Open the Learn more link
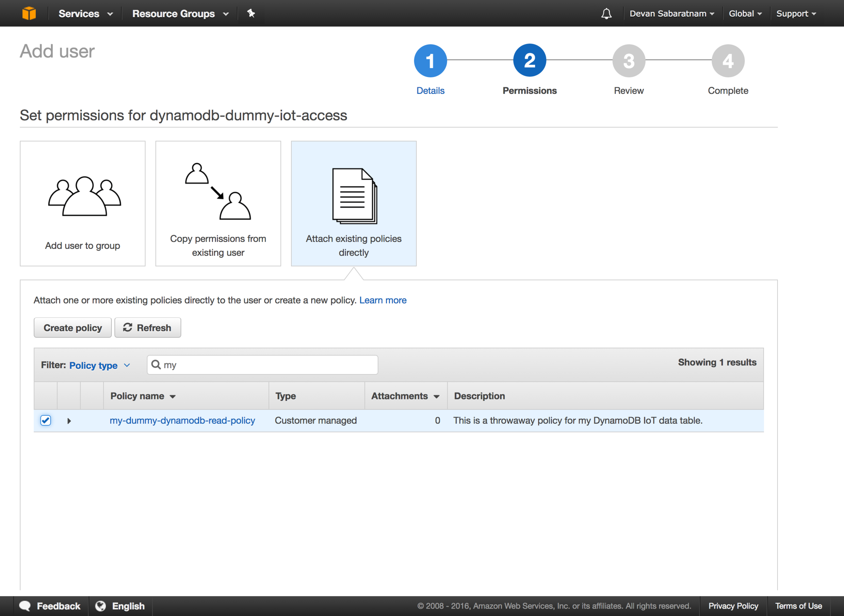This screenshot has width=844, height=616. (x=383, y=300)
